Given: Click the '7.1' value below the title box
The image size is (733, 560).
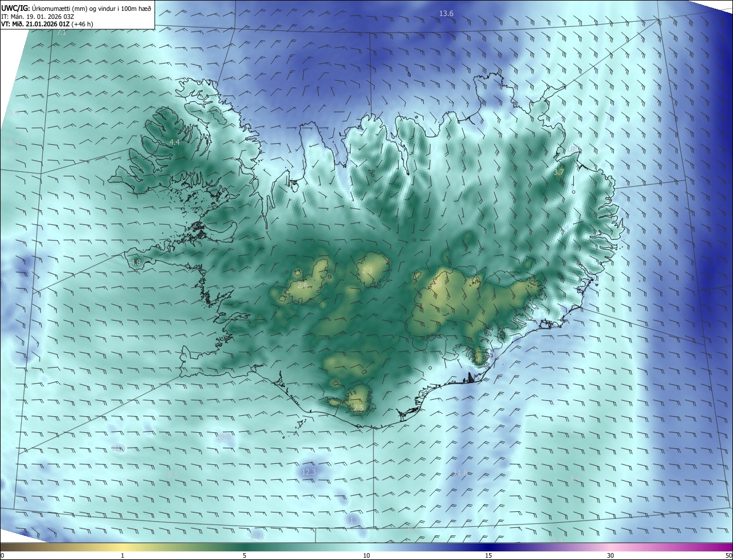Looking at the screenshot, I should click(61, 33).
